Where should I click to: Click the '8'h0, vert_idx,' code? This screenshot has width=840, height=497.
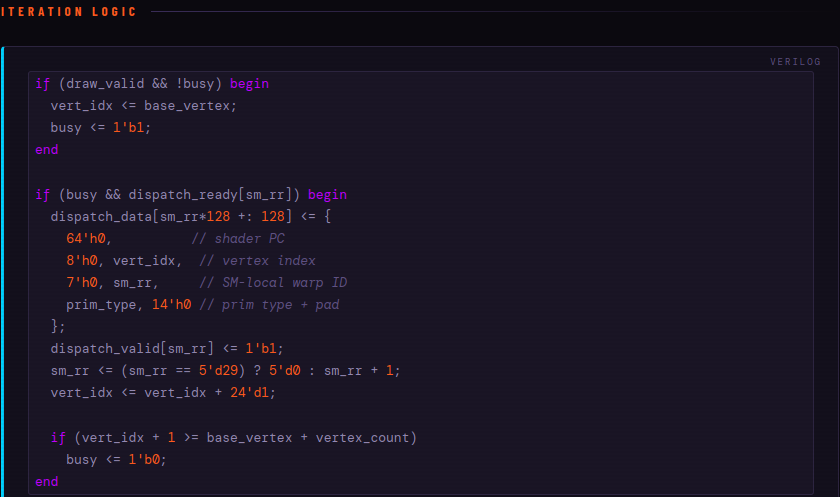click(124, 260)
